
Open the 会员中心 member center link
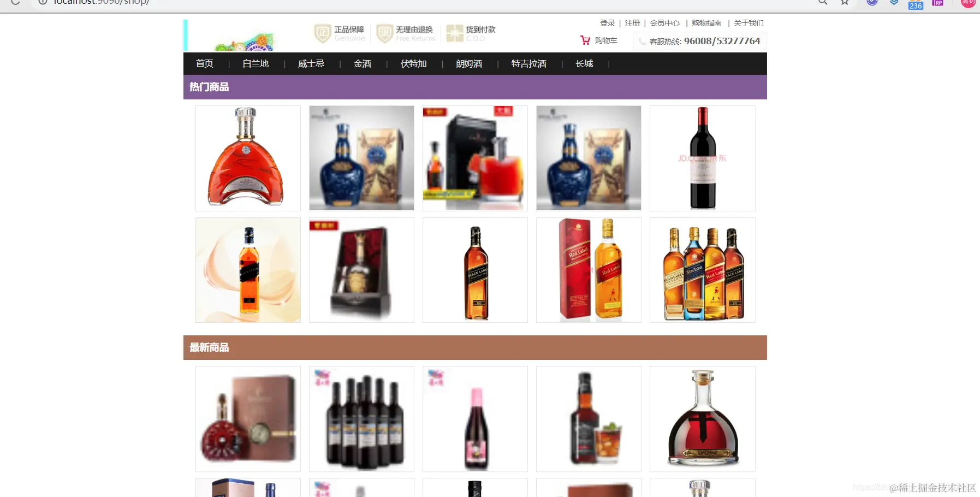[x=664, y=23]
